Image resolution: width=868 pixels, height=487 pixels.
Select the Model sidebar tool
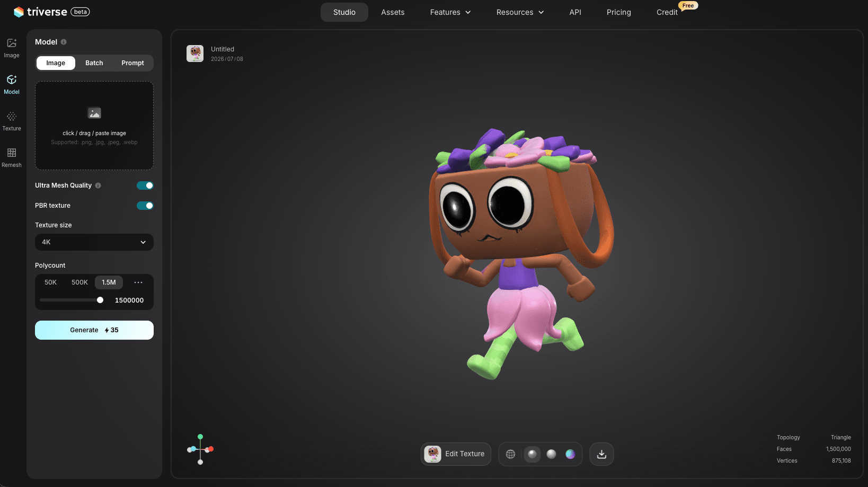click(12, 84)
